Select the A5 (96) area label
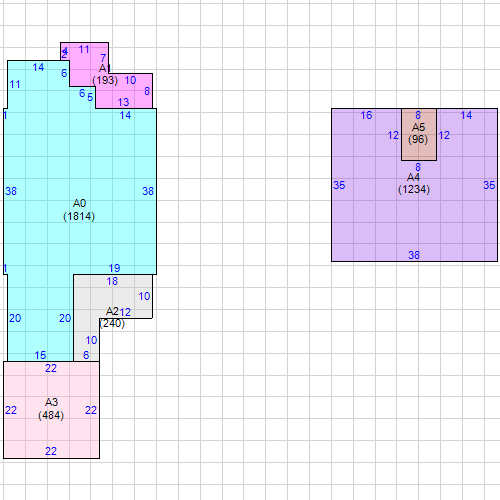Screen dimensions: 500x500 pos(418,133)
